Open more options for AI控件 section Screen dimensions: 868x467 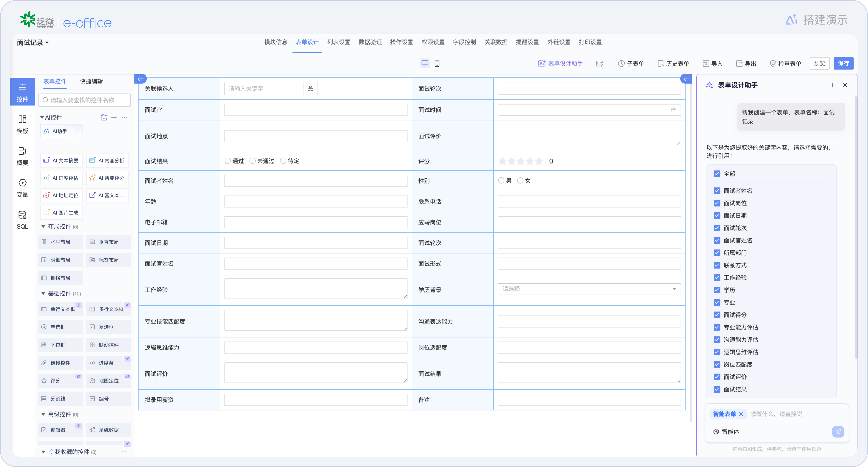[125, 118]
